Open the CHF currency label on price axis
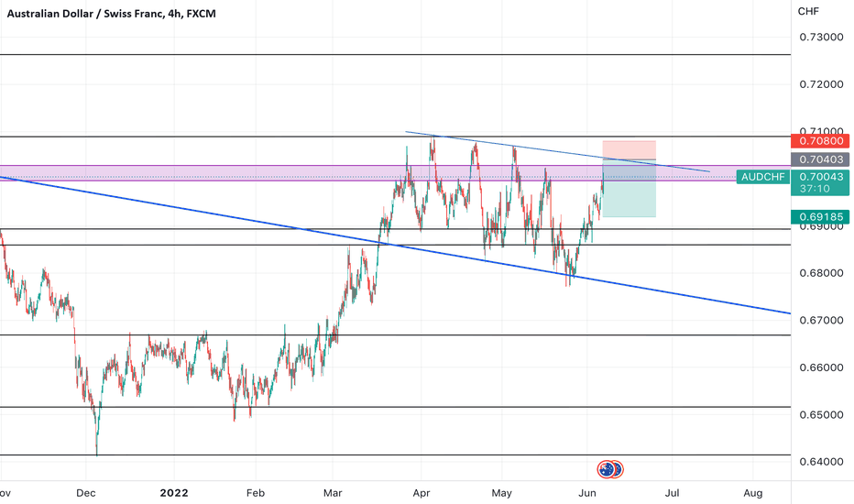854x504 pixels. click(x=808, y=11)
